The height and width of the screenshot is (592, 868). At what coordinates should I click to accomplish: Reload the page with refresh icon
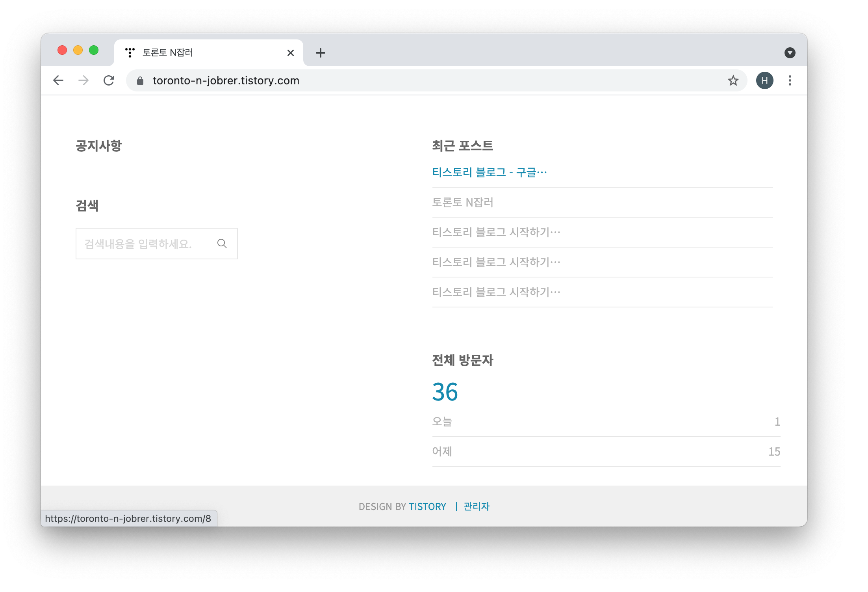[x=109, y=81]
